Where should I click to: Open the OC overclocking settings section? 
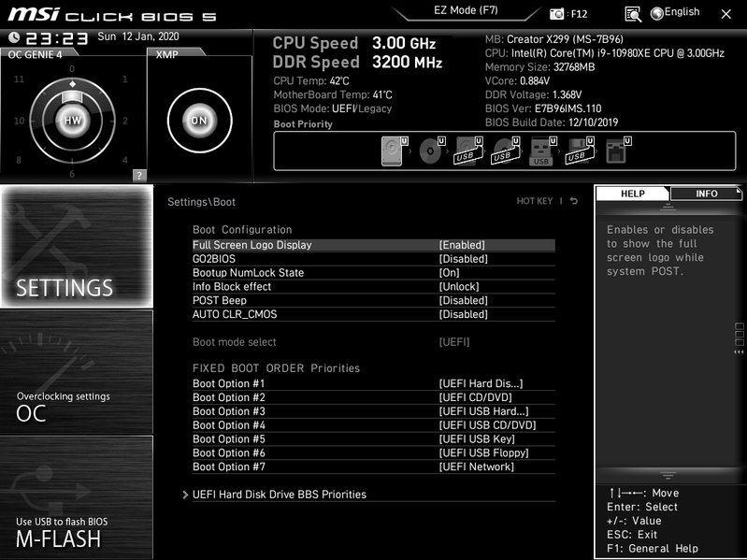click(77, 372)
